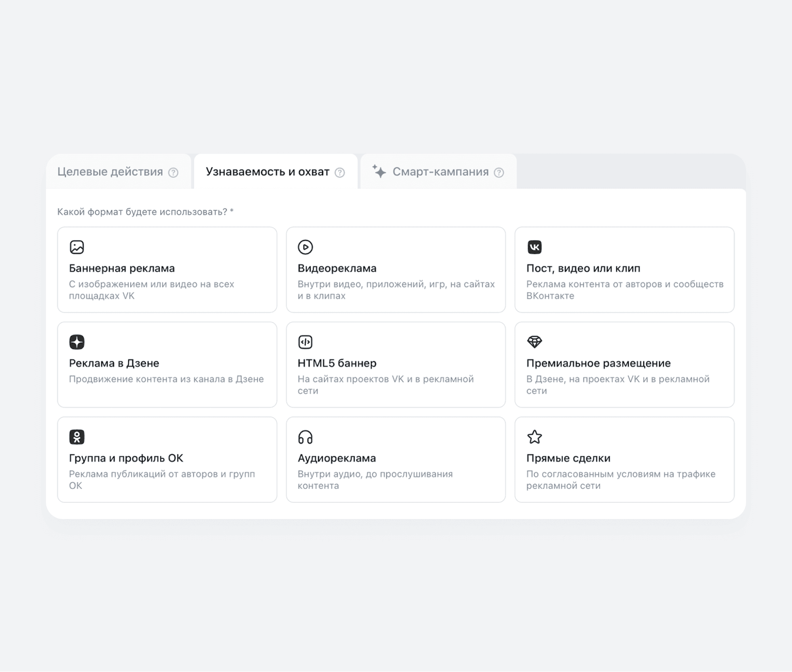
Task: Select the Узнаваемость и охват tab
Action: tap(267, 172)
